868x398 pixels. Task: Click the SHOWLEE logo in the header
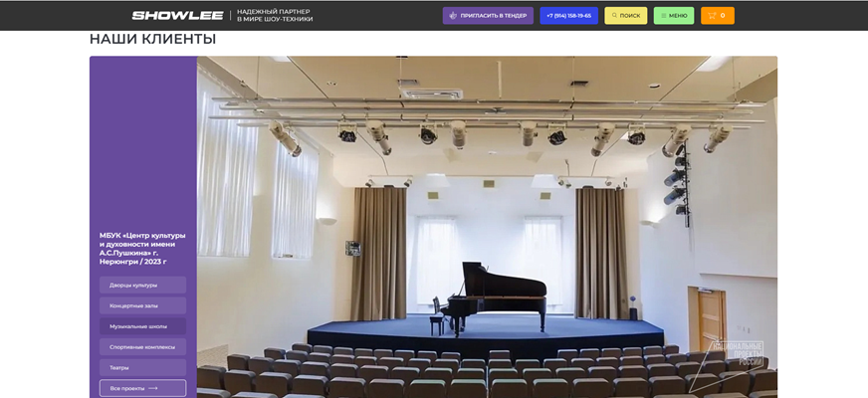coord(177,16)
